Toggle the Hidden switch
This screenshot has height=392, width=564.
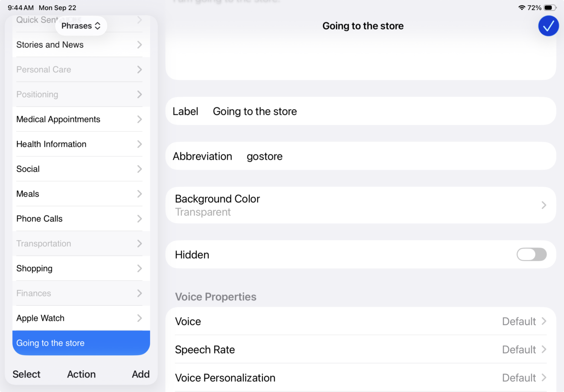click(x=531, y=255)
